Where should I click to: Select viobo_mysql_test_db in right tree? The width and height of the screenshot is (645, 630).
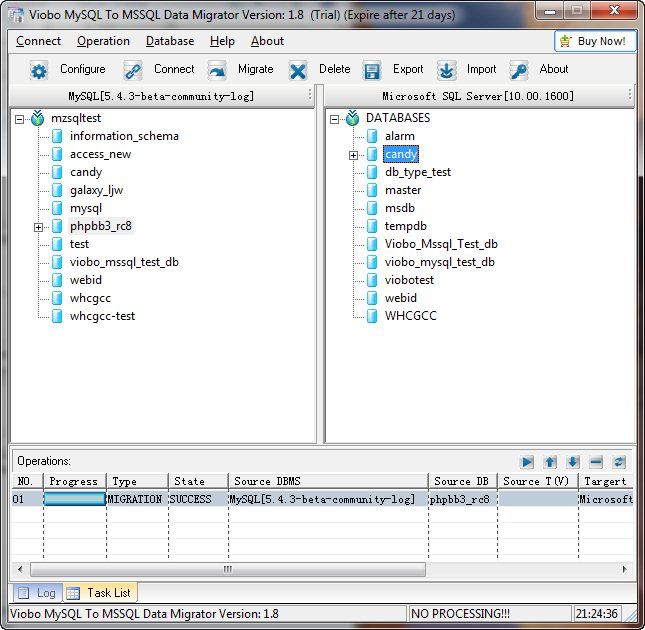coord(439,262)
